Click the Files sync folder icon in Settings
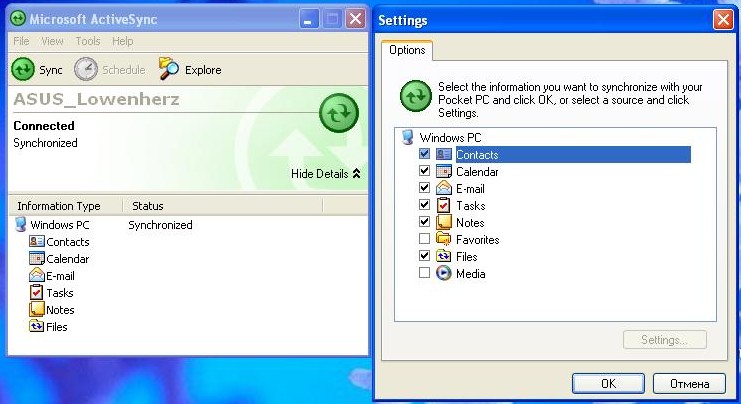This screenshot has height=404, width=741. point(444,256)
